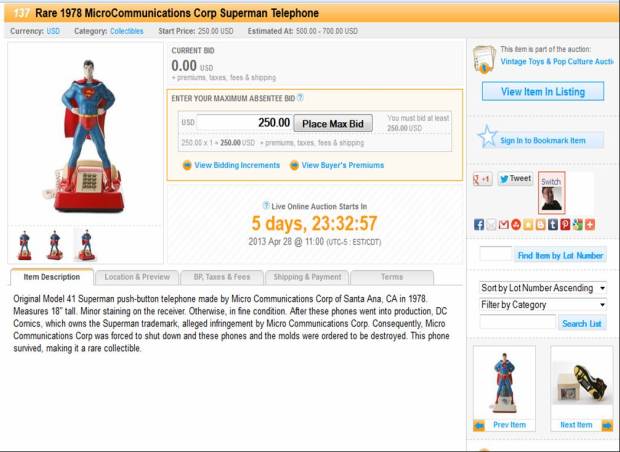Open the Filter by Category dropdown
The width and height of the screenshot is (620, 452).
(x=543, y=304)
